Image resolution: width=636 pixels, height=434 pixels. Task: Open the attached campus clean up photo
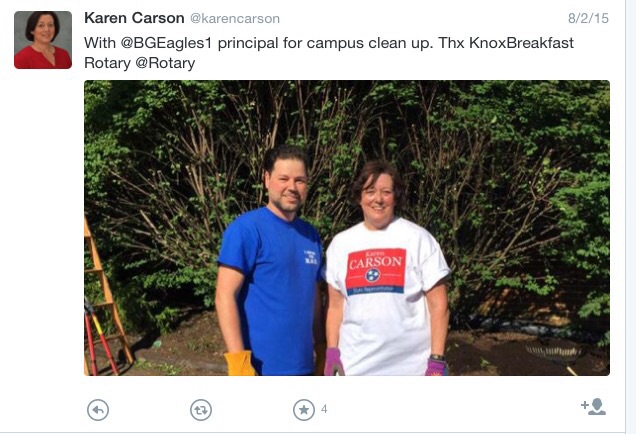347,228
